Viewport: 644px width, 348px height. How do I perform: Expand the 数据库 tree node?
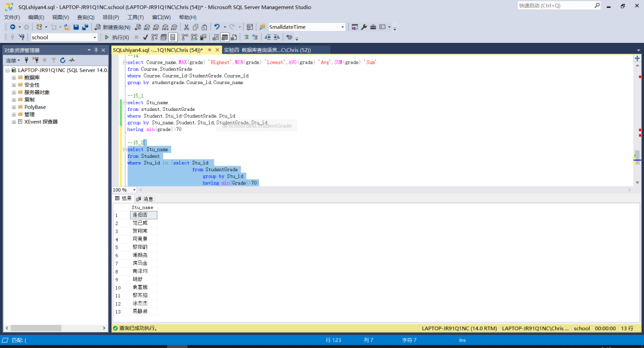14,77
